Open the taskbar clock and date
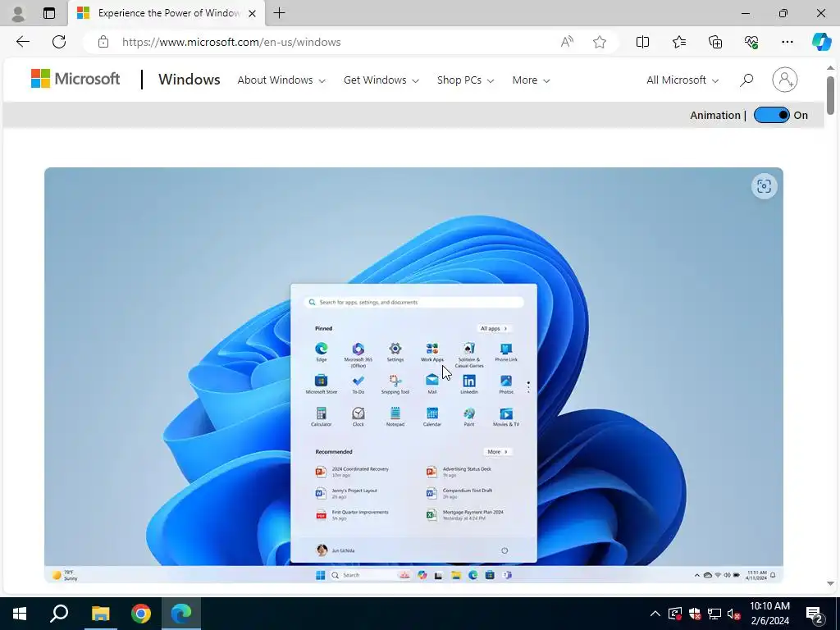This screenshot has width=840, height=630. 769,614
